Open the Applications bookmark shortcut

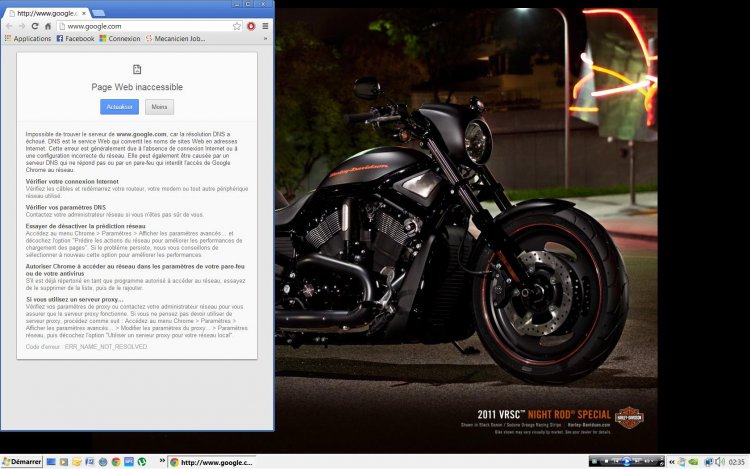(28, 39)
